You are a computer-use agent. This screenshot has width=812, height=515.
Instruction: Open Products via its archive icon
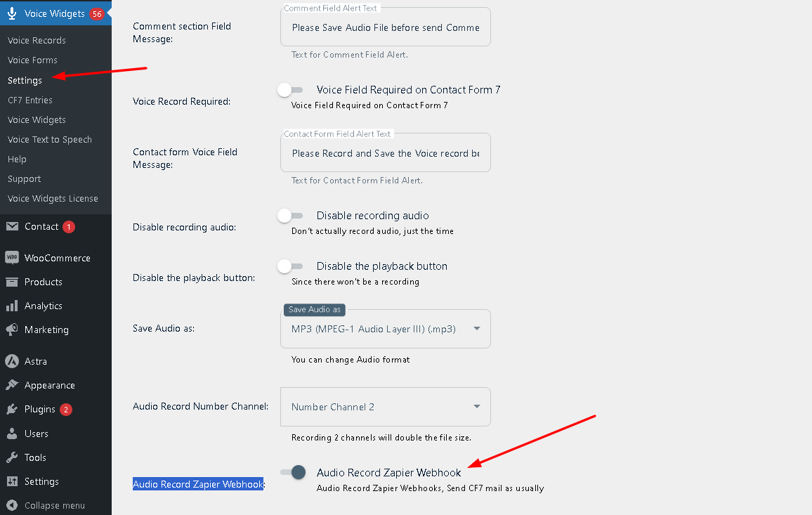[12, 282]
